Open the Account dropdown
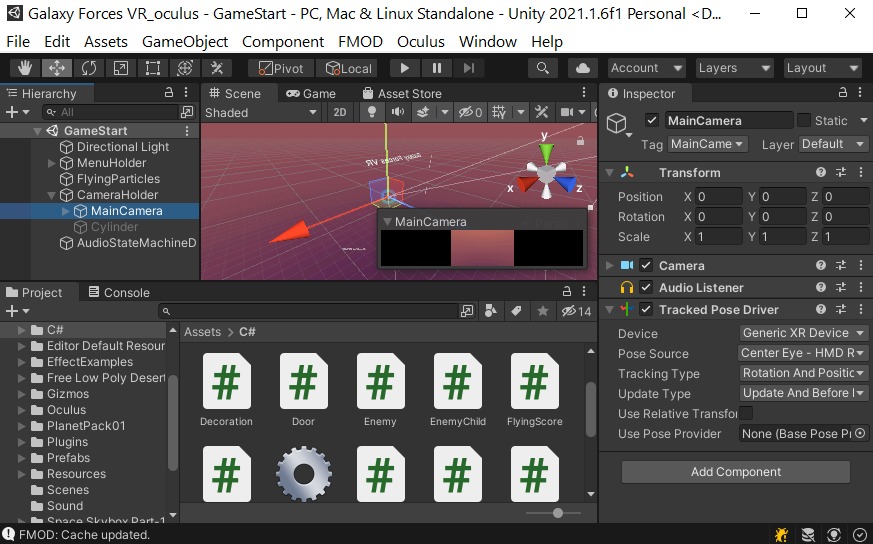This screenshot has width=873, height=544. (x=646, y=68)
